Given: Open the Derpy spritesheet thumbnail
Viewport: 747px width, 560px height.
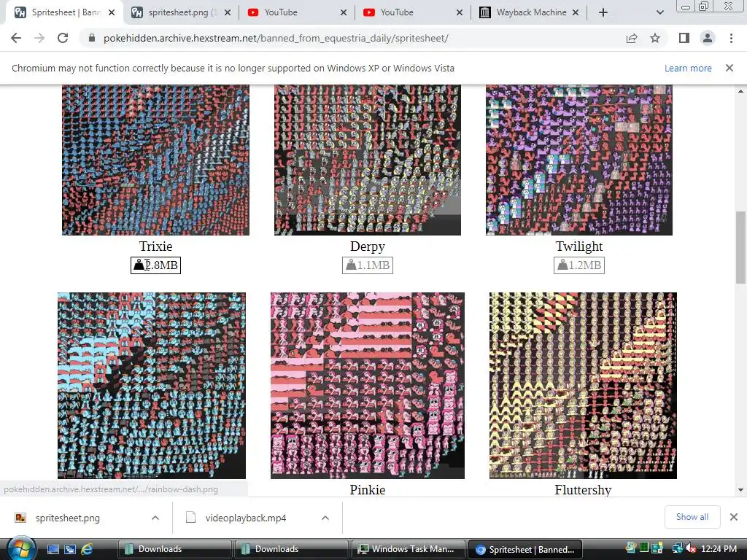Looking at the screenshot, I should click(368, 160).
